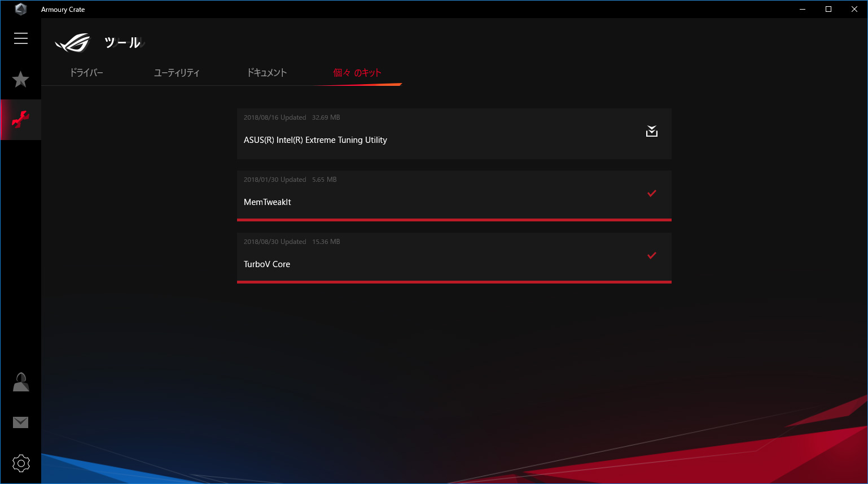The height and width of the screenshot is (484, 868).
Task: Click the Armoury Crate title bar icon
Action: point(21,9)
